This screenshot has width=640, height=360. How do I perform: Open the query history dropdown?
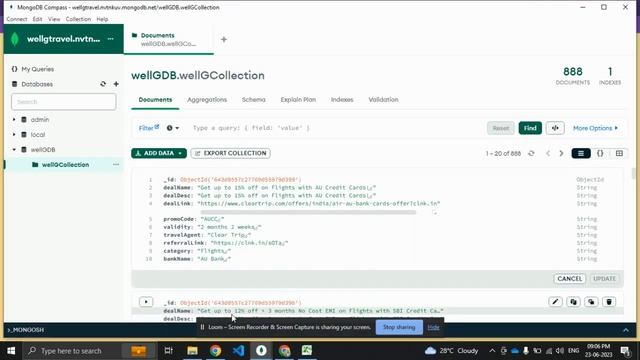[173, 128]
